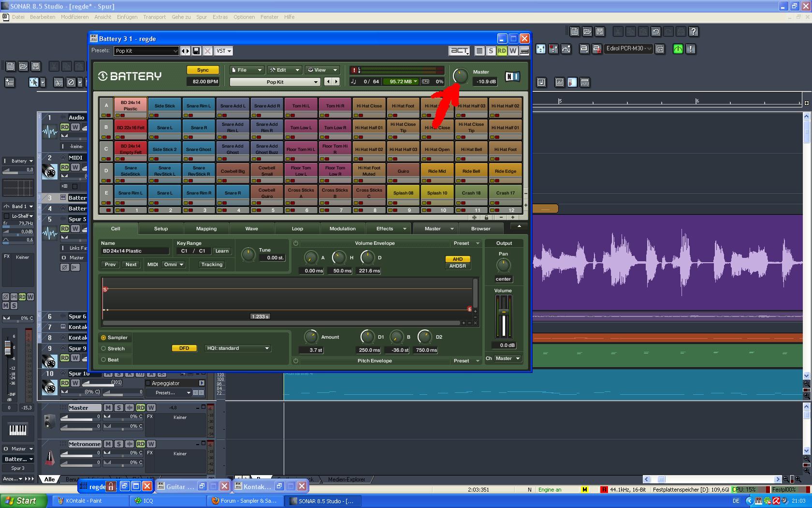Adjust the Battery Master volume knob
Image resolution: width=812 pixels, height=508 pixels.
point(461,75)
